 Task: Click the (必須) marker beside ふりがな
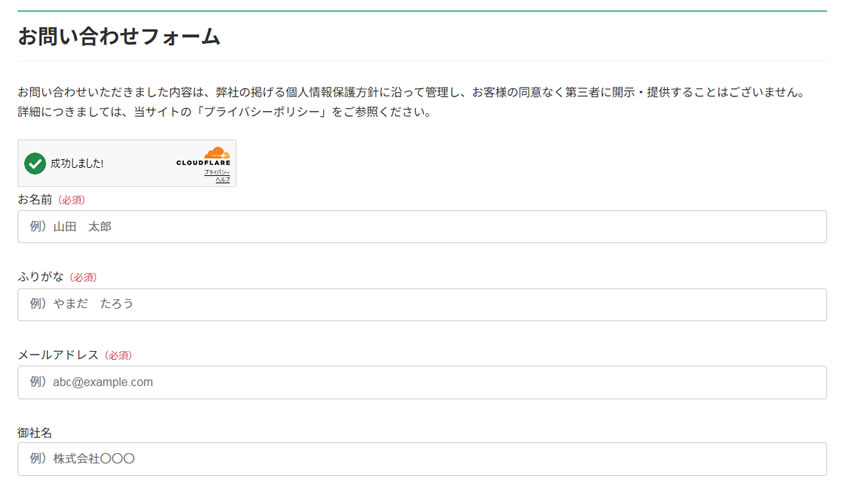click(83, 277)
